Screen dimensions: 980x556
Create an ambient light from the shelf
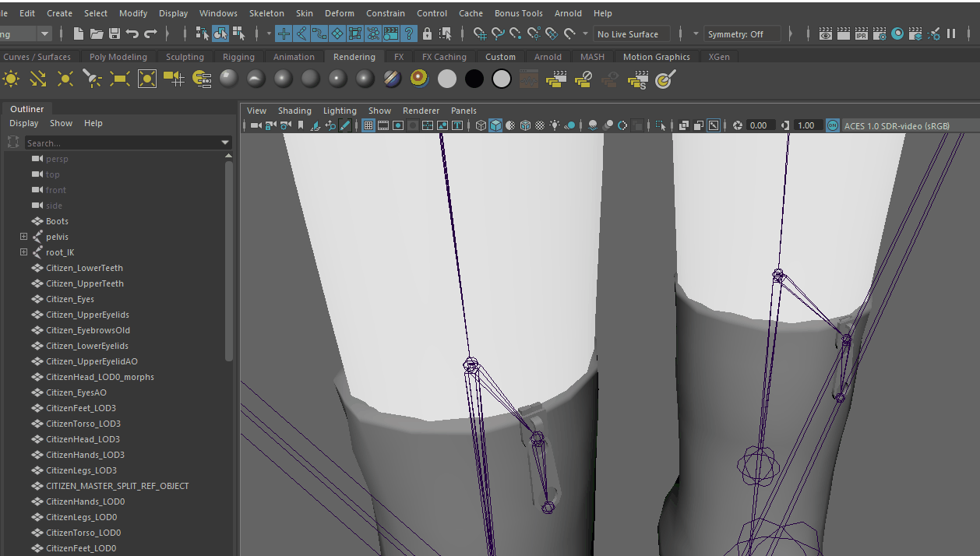tap(11, 79)
